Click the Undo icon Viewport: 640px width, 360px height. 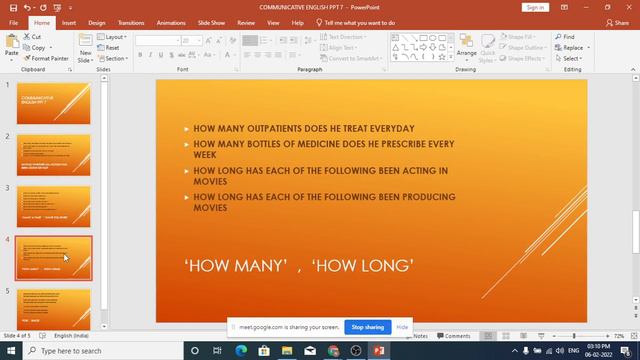pos(27,8)
